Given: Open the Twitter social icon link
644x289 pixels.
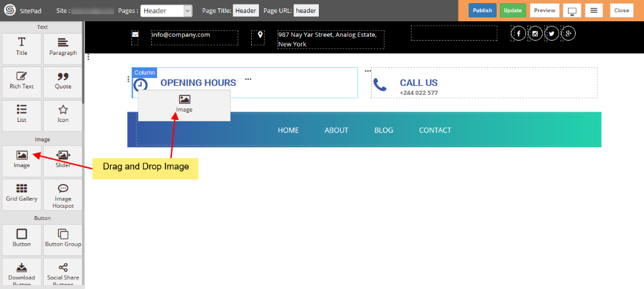Looking at the screenshot, I should coord(552,34).
